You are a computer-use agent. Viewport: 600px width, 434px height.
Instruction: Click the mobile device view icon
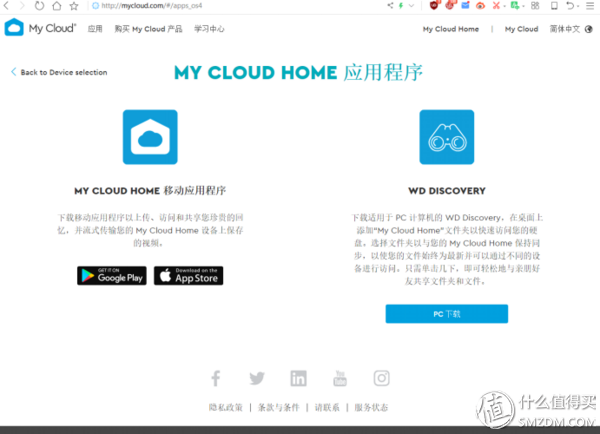(554, 5)
